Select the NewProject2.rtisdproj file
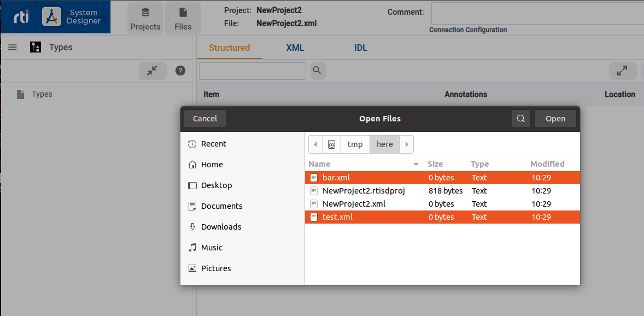Image resolution: width=644 pixels, height=316 pixels. pyautogui.click(x=363, y=191)
